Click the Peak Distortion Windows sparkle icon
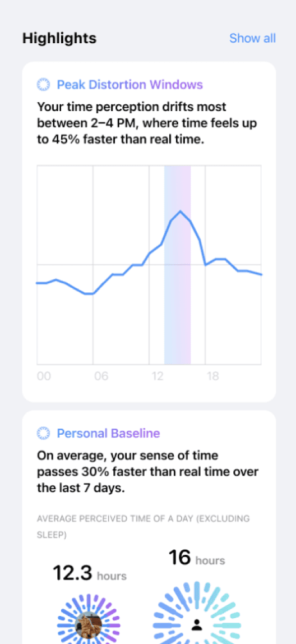Image resolution: width=296 pixels, height=644 pixels. pos(43,85)
